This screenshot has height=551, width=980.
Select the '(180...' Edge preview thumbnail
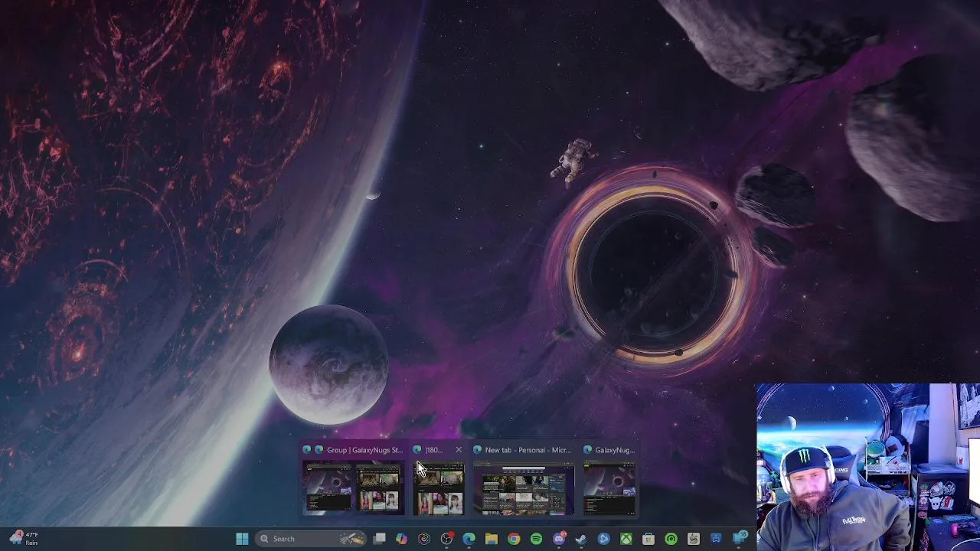(439, 487)
